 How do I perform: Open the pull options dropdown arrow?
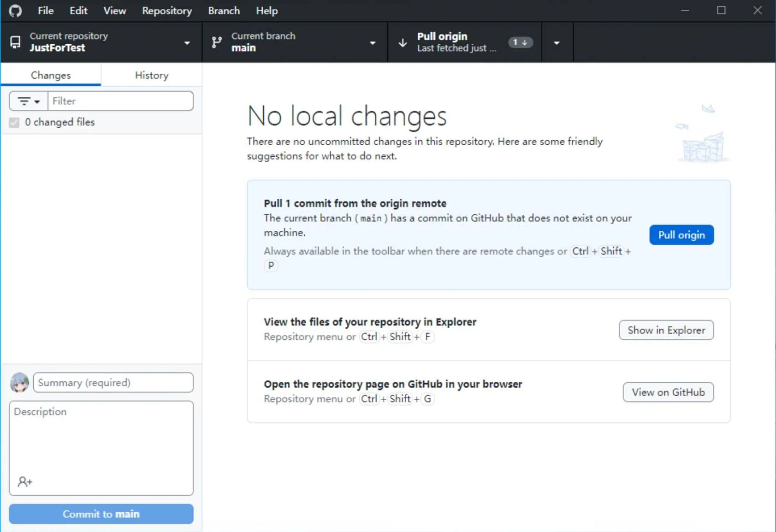(557, 43)
